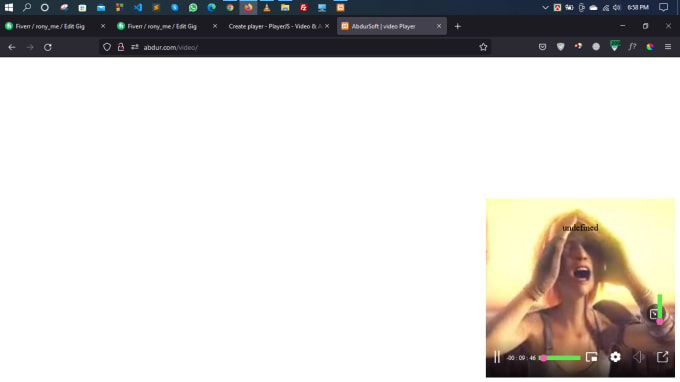
Task: Open the Mail app from taskbar
Action: (101, 7)
